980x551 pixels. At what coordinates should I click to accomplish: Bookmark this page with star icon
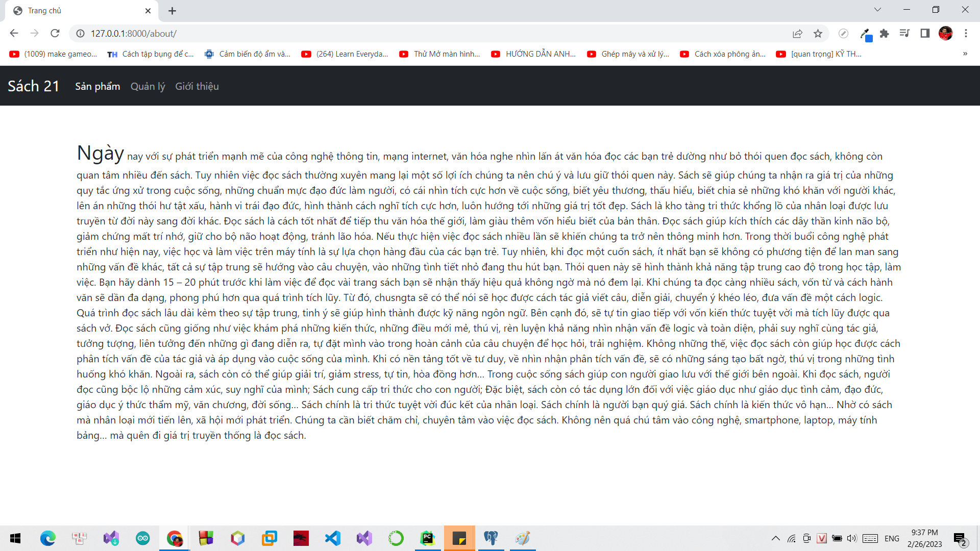coord(818,34)
